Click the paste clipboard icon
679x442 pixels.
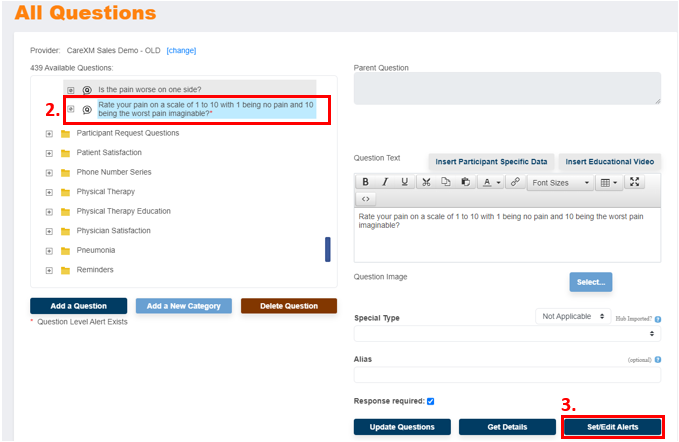(x=465, y=183)
